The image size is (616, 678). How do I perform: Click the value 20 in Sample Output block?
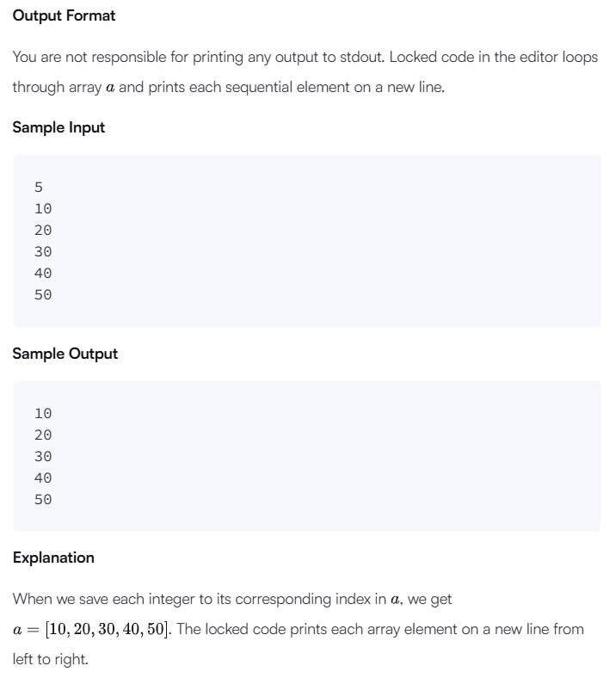pyautogui.click(x=43, y=435)
